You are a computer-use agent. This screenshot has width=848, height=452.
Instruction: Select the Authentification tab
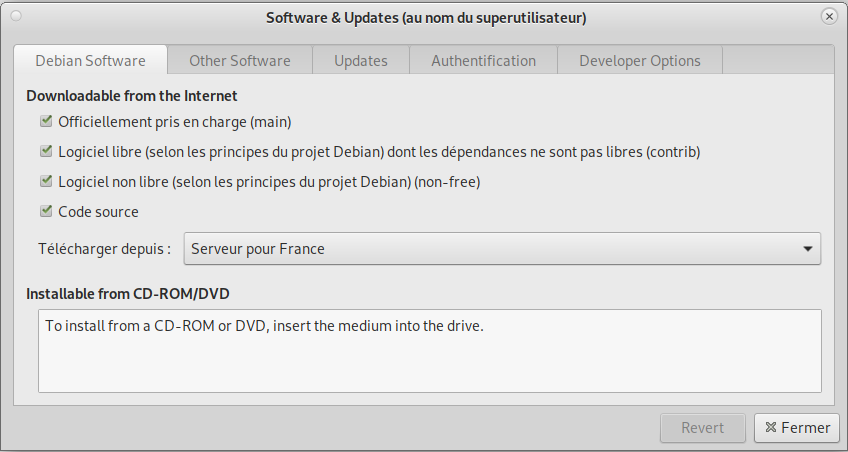(x=483, y=61)
